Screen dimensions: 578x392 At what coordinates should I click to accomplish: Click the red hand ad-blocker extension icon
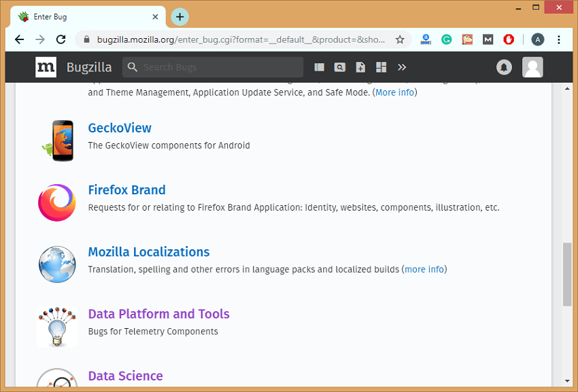point(509,39)
